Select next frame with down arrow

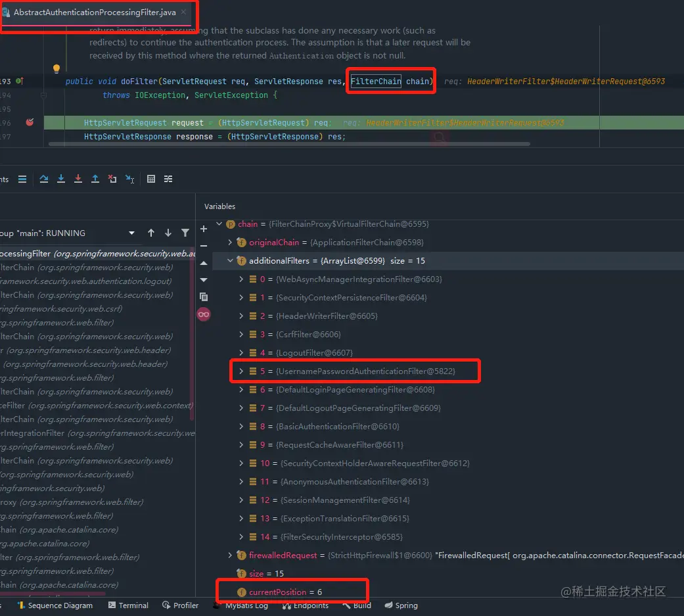pos(168,233)
